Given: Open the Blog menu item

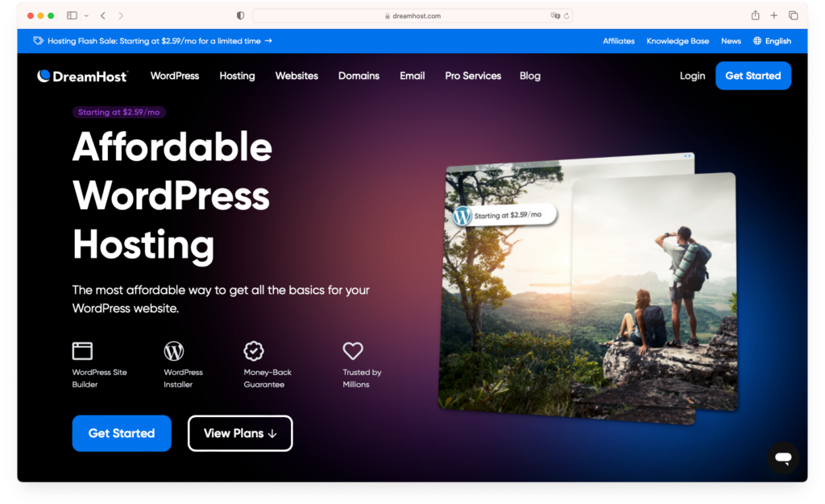Looking at the screenshot, I should pyautogui.click(x=530, y=76).
